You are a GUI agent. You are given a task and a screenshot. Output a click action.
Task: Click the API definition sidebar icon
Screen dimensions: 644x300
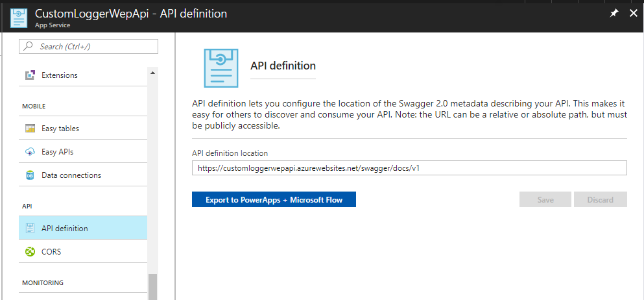tap(30, 228)
